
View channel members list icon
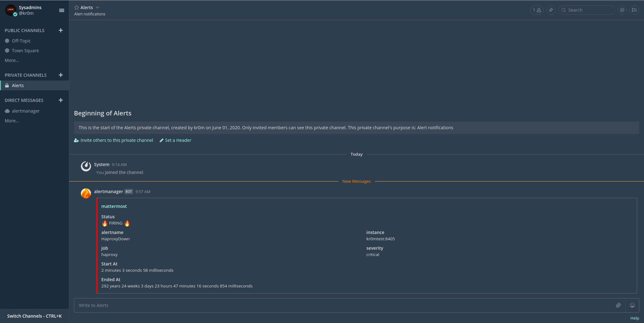point(537,10)
